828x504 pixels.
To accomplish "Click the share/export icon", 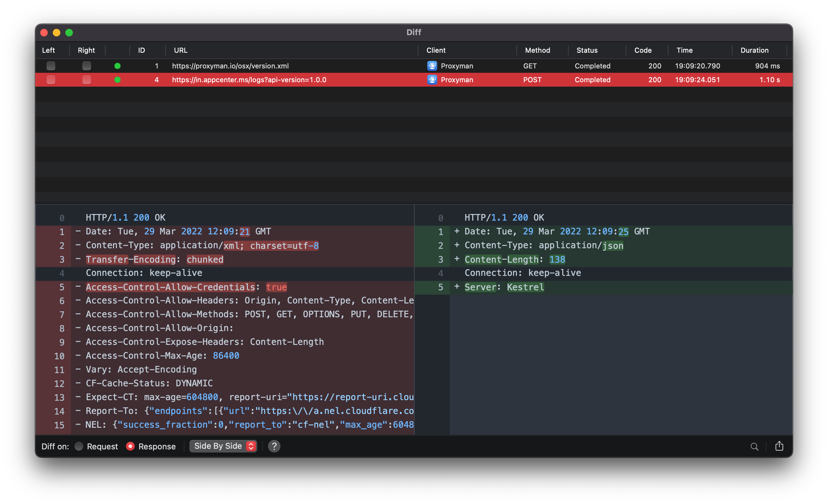I will (x=779, y=446).
